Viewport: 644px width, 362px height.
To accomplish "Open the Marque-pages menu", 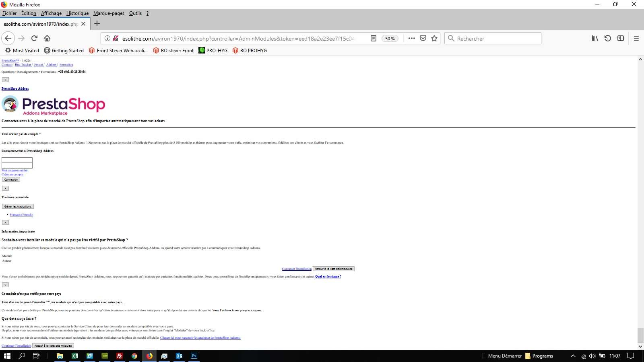I will tap(109, 13).
